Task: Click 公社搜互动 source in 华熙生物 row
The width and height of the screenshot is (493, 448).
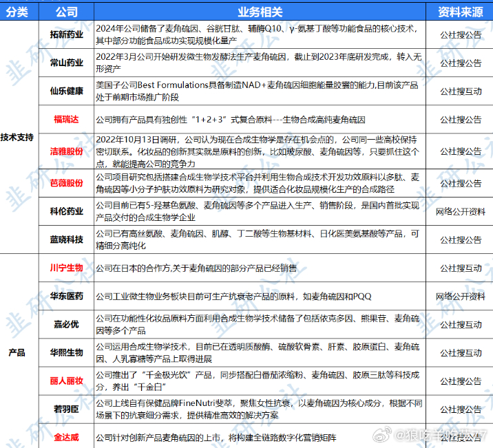Action: point(461,353)
